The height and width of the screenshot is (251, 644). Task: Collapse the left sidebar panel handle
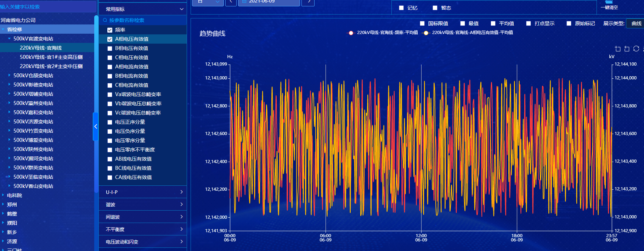click(x=95, y=127)
